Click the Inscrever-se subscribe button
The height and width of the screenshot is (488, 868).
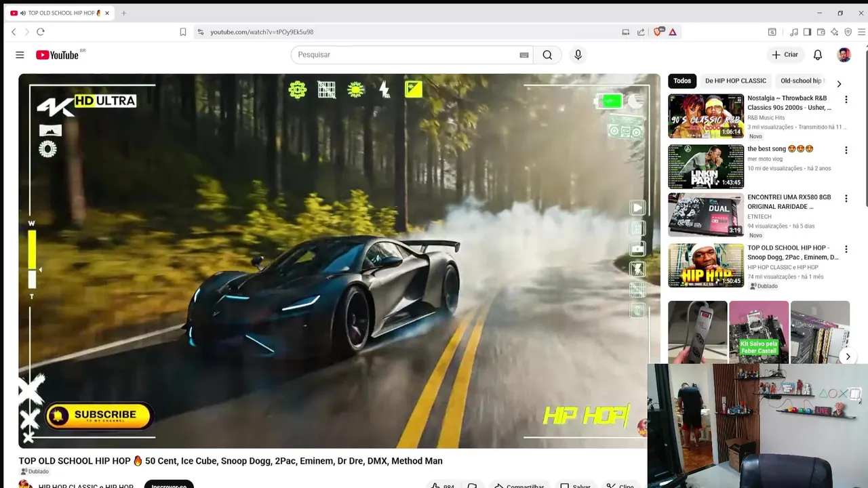pyautogui.click(x=169, y=485)
